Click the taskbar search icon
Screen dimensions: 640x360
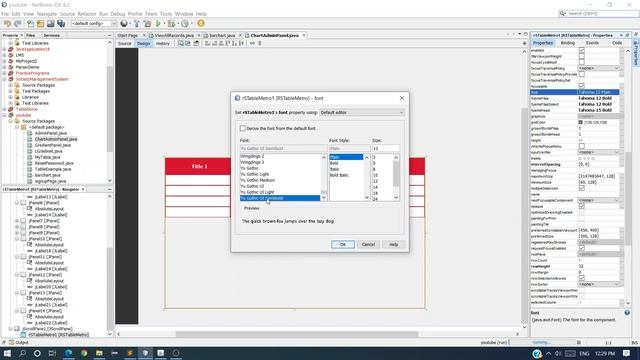click(x=22, y=353)
